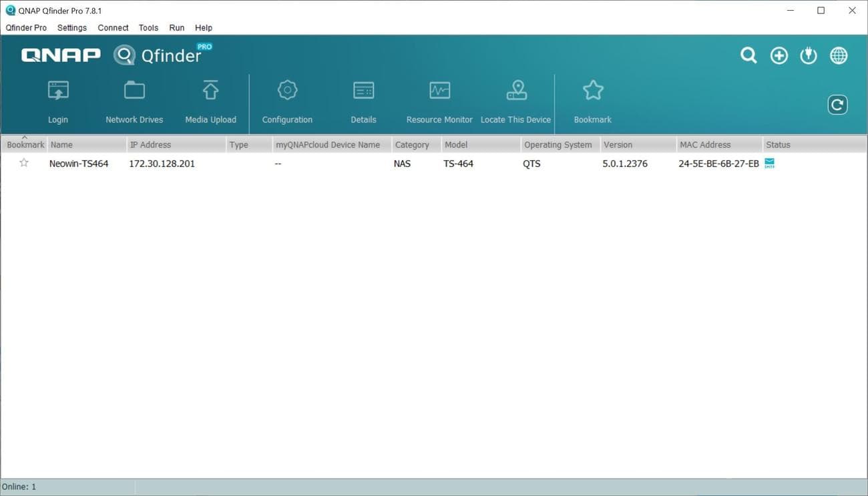Click the Locate This Device icon

(515, 100)
